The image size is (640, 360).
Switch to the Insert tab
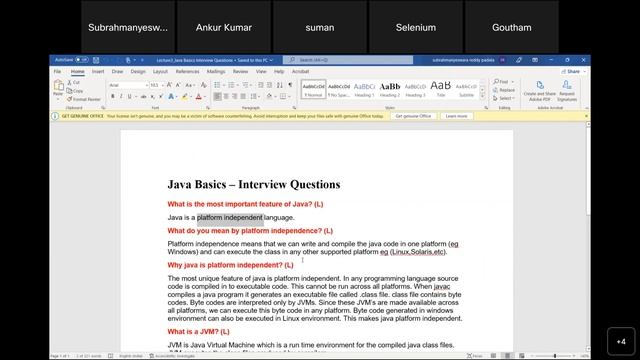pyautogui.click(x=98, y=71)
